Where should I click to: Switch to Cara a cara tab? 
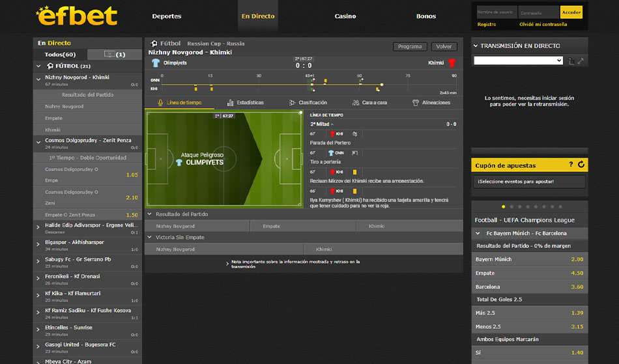(x=369, y=102)
